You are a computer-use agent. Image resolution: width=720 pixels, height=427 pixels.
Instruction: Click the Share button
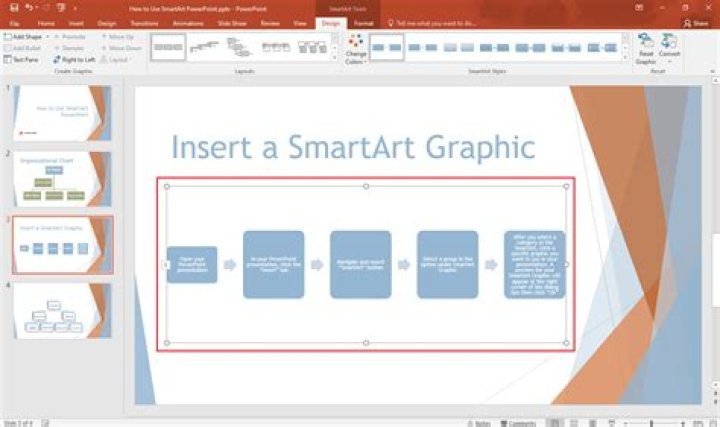[696, 23]
